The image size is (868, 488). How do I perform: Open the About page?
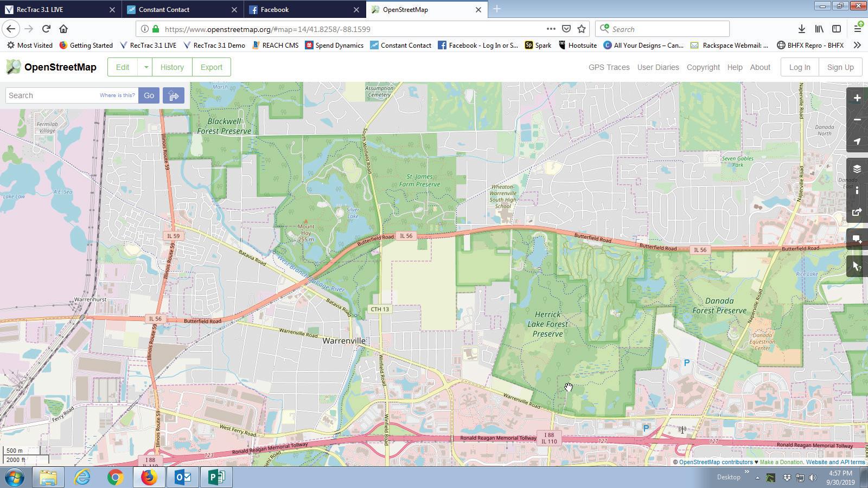[x=760, y=67]
